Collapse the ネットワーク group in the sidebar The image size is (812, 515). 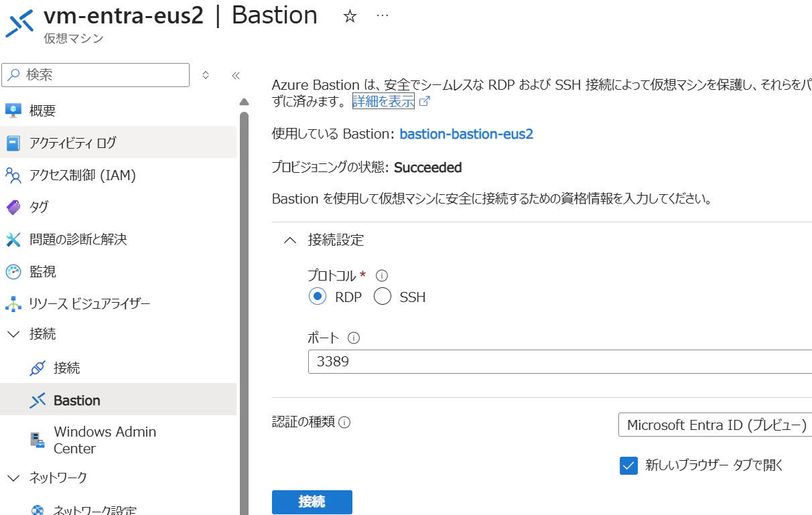tap(13, 477)
